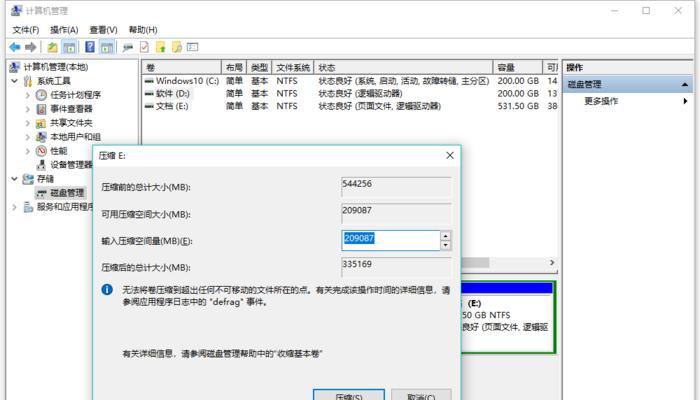Collapse the 磁盘管理 actions section arrow

(685, 84)
